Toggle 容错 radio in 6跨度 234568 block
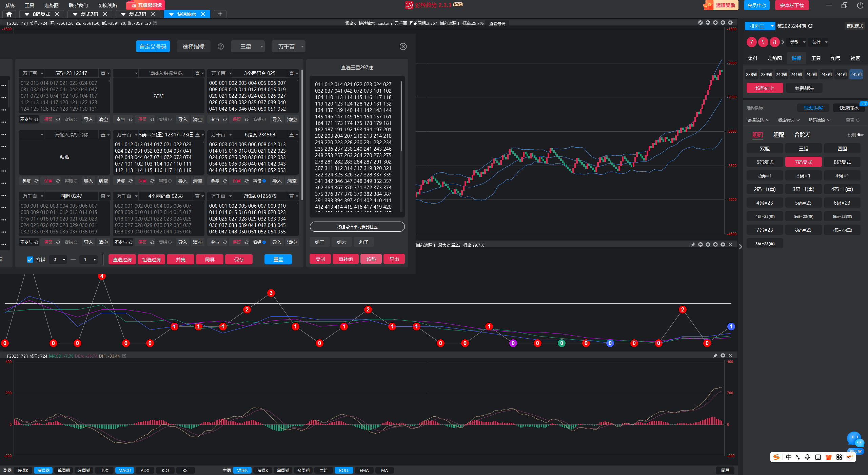The image size is (868, 475). (264, 181)
